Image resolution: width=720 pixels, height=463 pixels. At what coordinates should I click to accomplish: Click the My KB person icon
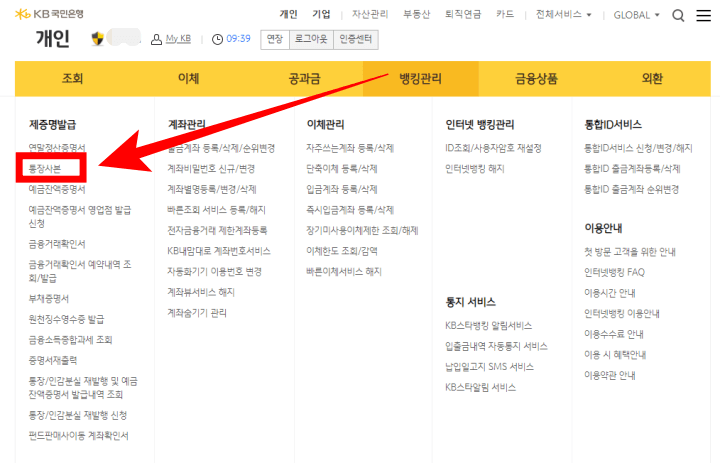156,40
